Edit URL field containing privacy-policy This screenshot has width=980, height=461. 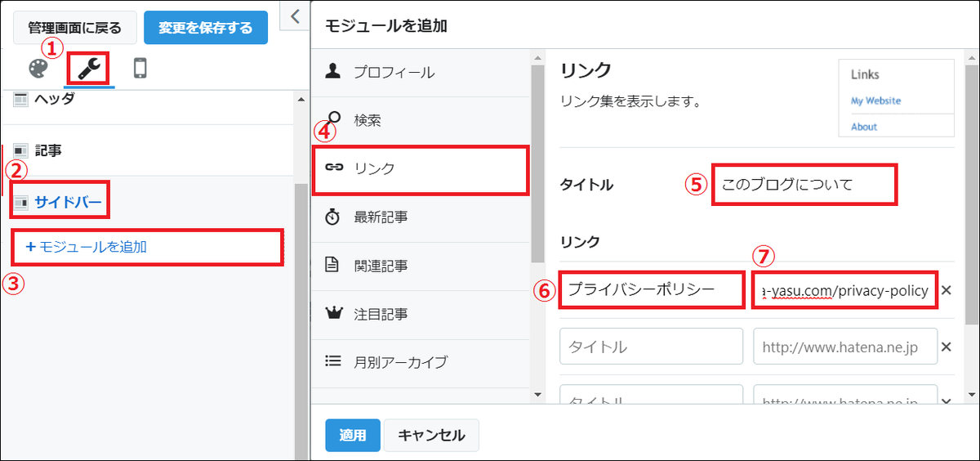[x=844, y=290]
